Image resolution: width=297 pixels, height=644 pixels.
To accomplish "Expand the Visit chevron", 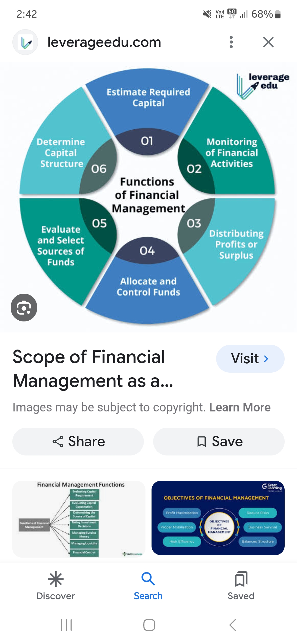I will coord(266,359).
